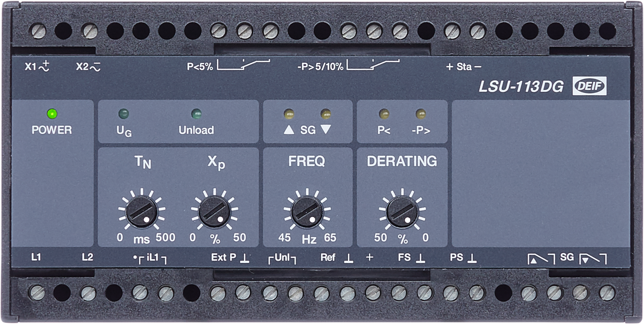The image size is (644, 324).
Task: Click the SG label between the triangles
Action: click(x=307, y=130)
